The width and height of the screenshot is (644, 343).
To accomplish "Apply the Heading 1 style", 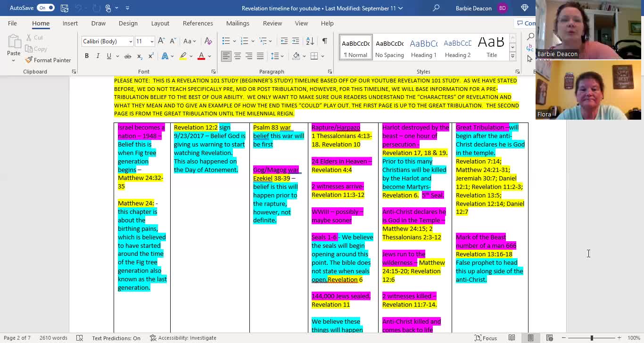I will coord(423,47).
